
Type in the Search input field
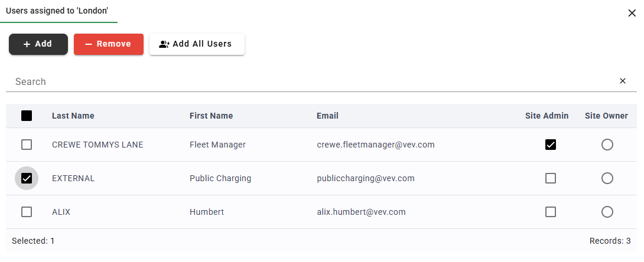point(313,81)
